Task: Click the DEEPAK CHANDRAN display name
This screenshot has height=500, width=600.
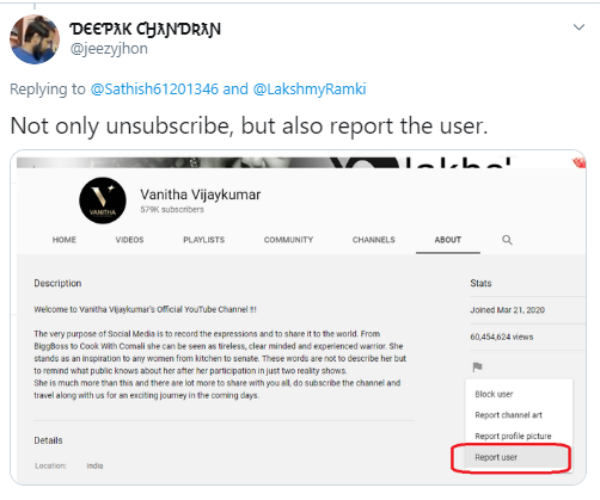Action: click(145, 29)
